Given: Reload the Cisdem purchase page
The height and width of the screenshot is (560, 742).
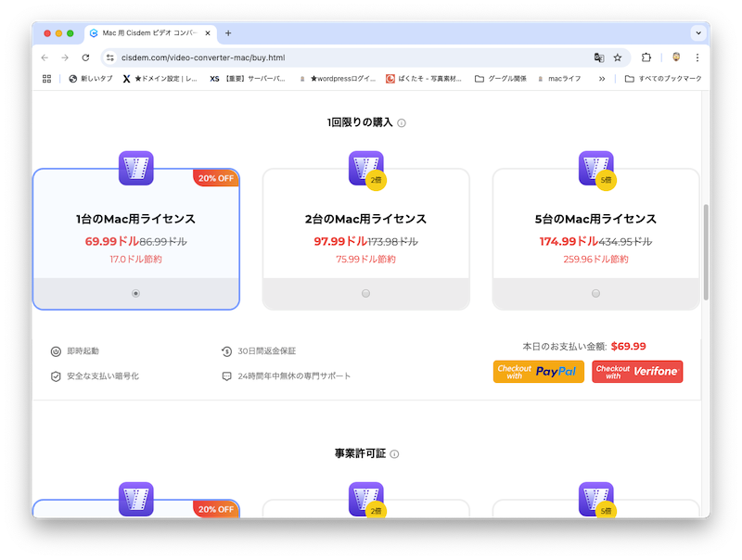Looking at the screenshot, I should pos(85,57).
